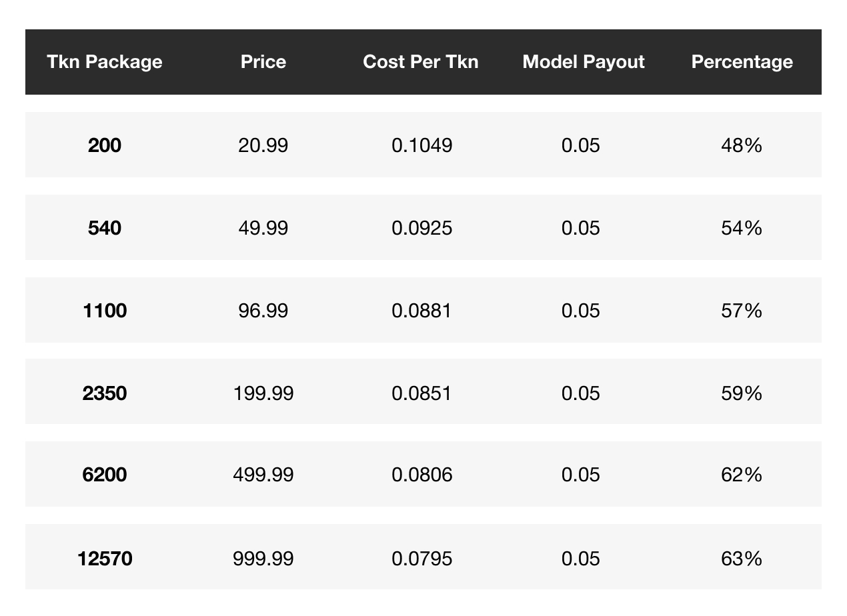Click the Model Payout column header

point(584,62)
